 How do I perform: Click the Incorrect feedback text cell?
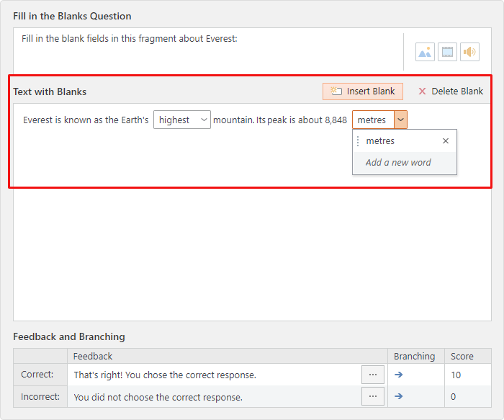pos(215,396)
